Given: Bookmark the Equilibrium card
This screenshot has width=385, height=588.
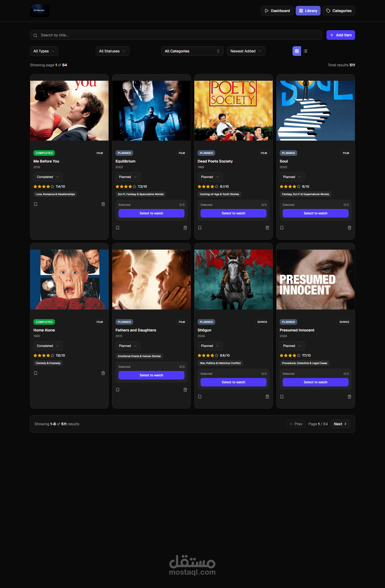Looking at the screenshot, I should pos(118,228).
